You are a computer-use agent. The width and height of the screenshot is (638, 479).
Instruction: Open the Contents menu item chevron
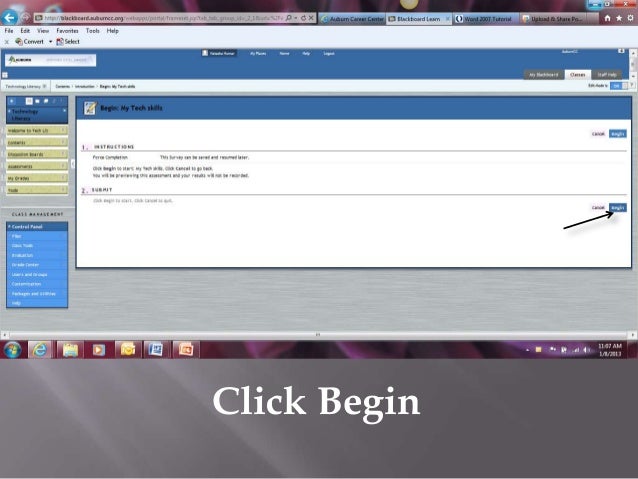click(64, 142)
